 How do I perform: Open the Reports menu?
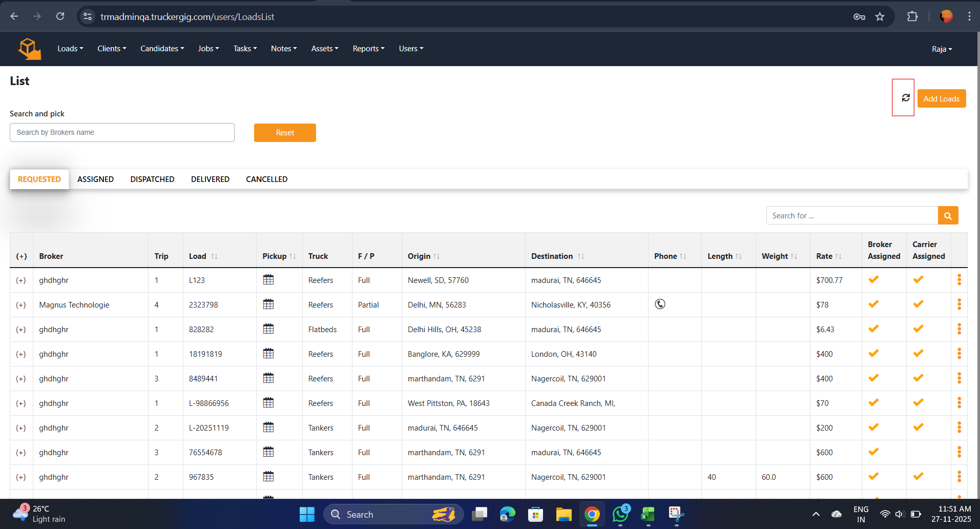pyautogui.click(x=368, y=49)
